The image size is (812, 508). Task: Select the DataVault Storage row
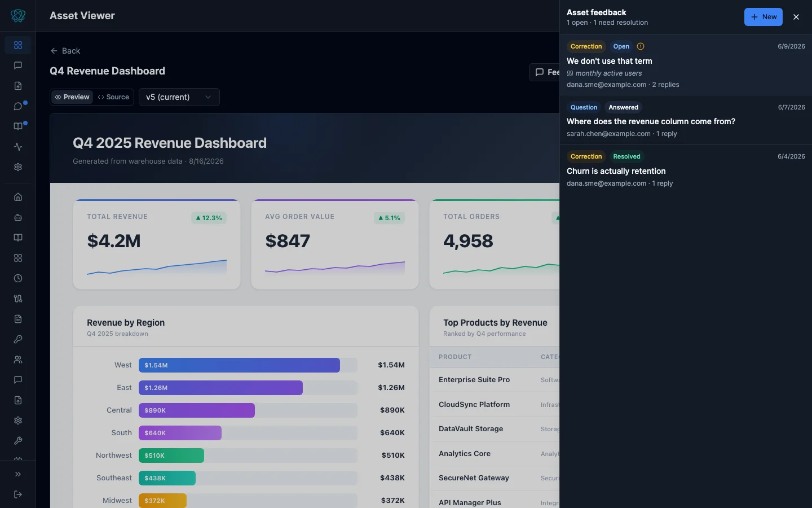pyautogui.click(x=495, y=429)
